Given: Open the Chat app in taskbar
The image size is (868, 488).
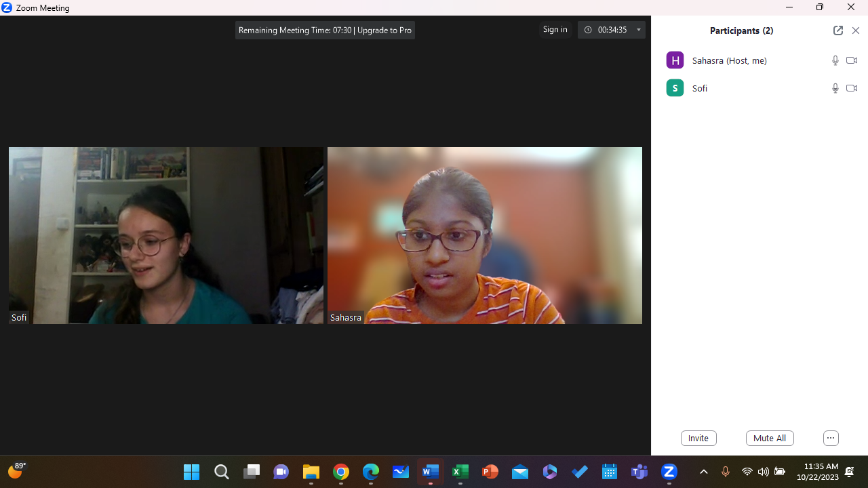Looking at the screenshot, I should (x=281, y=472).
